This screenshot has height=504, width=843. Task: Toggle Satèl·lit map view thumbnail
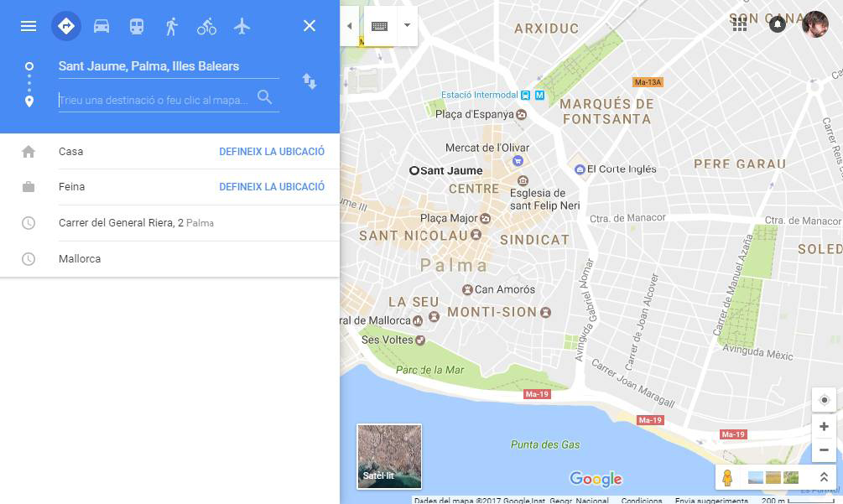pyautogui.click(x=389, y=456)
